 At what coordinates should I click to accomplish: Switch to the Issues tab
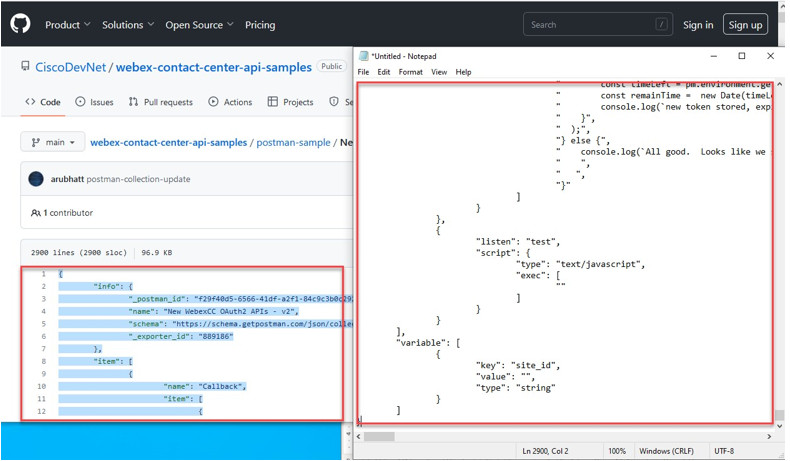(94, 102)
